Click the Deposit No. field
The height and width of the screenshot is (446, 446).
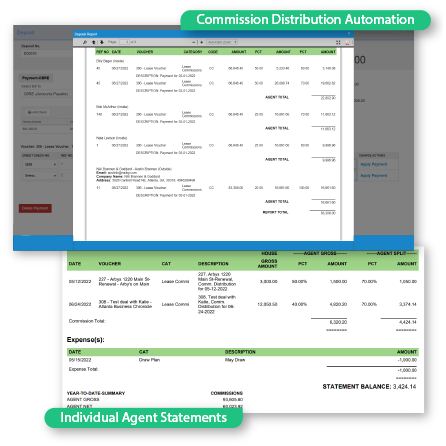tap(46, 53)
